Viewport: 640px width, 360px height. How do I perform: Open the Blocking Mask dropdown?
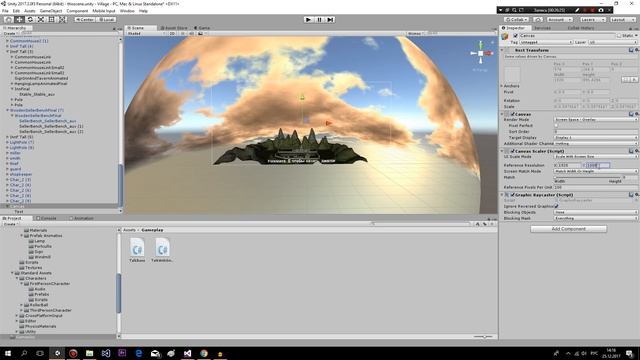[x=595, y=218]
